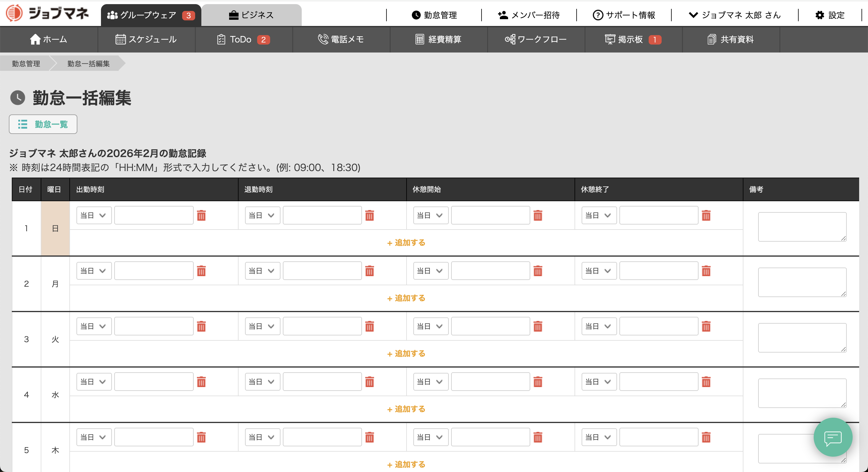Open 設定 gear settings

click(x=830, y=15)
